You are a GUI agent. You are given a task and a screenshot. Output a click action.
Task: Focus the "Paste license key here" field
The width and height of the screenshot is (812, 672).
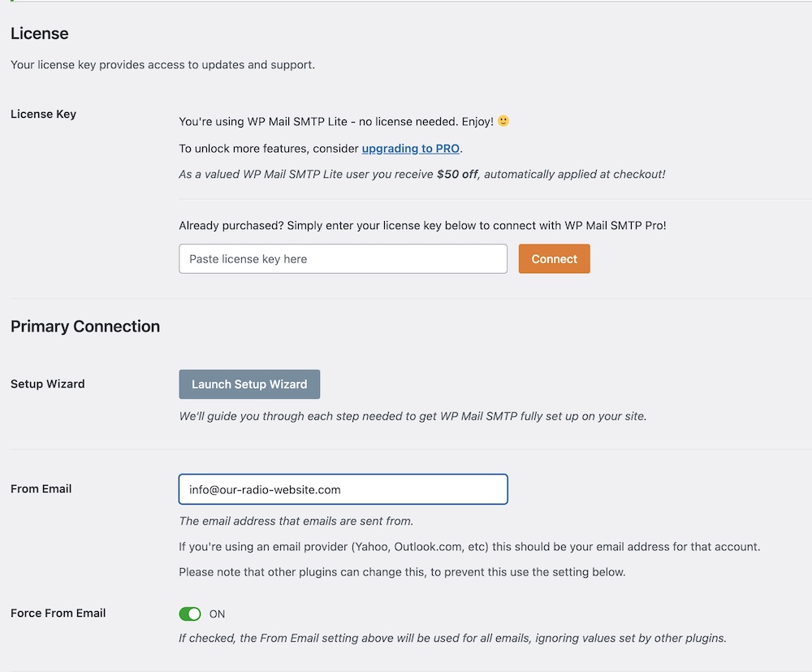343,259
